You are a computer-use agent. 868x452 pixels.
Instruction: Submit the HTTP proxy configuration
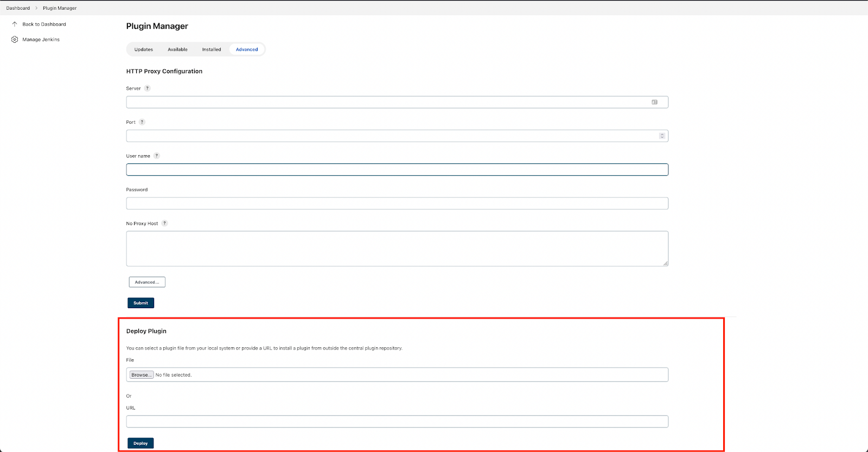[x=141, y=303]
